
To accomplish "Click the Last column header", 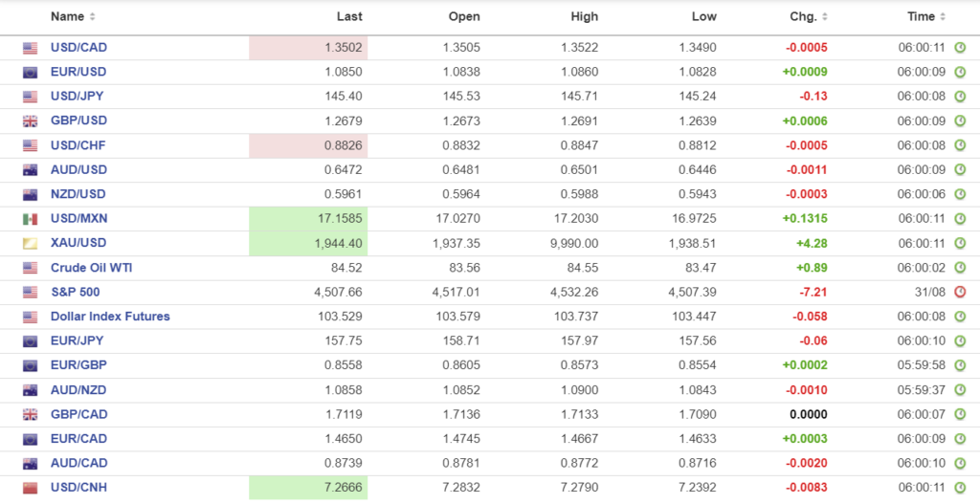I will coord(349,16).
